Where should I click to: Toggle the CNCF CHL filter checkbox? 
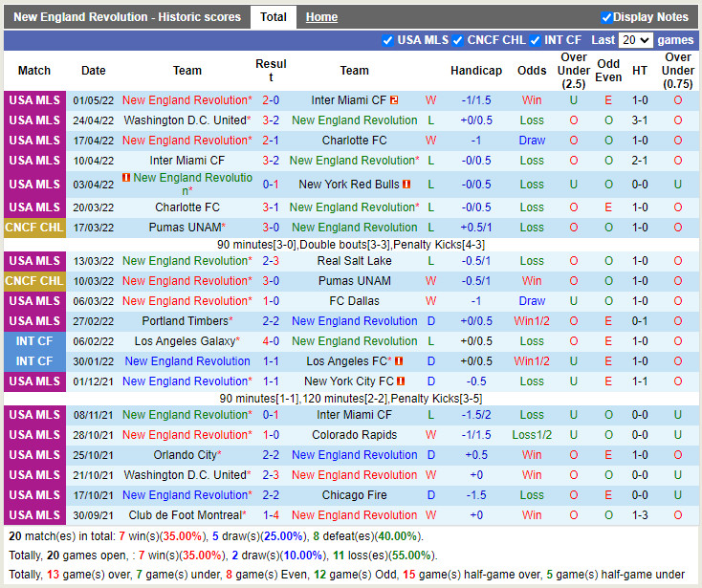459,40
